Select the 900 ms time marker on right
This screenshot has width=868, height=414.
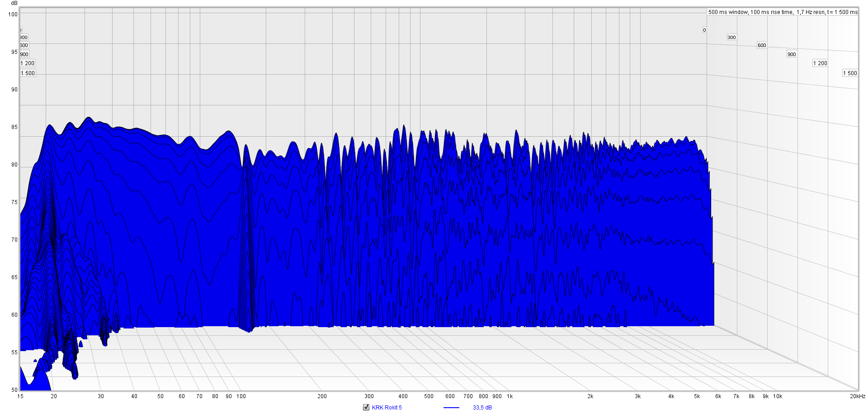[792, 54]
